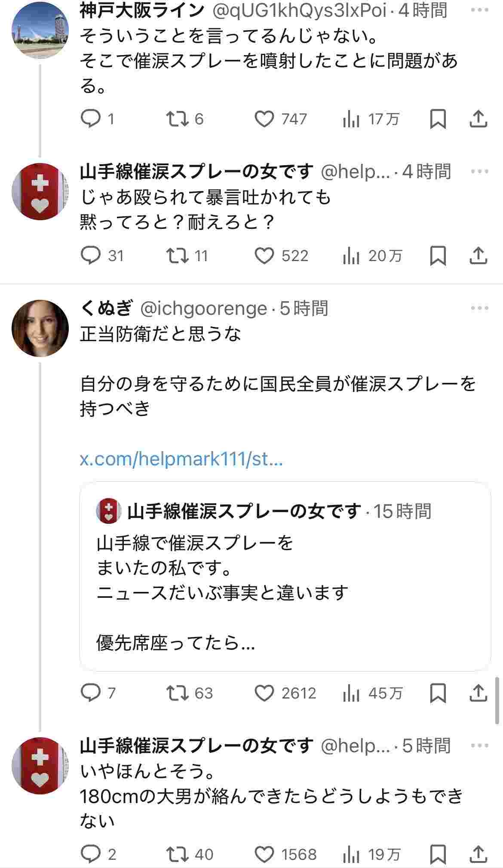View analytics showing 45万 impressions
Viewport: 503px width, 868px height.
[372, 693]
